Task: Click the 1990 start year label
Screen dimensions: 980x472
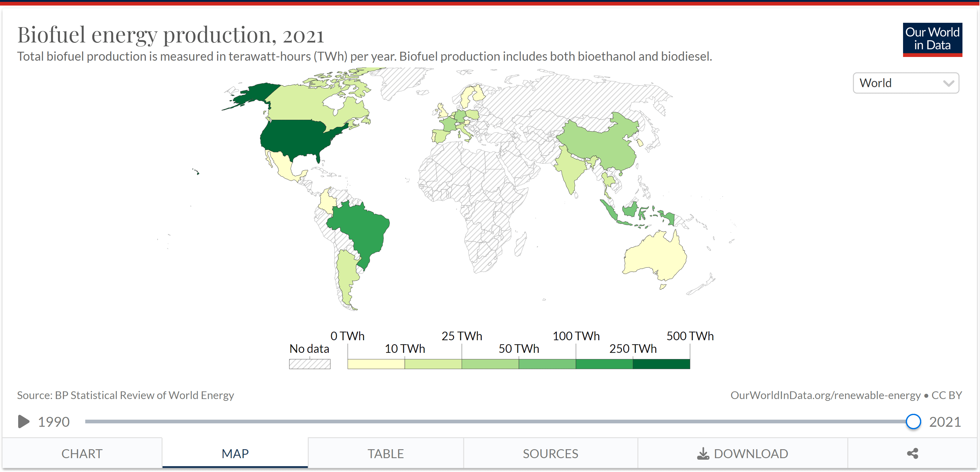Action: point(54,422)
